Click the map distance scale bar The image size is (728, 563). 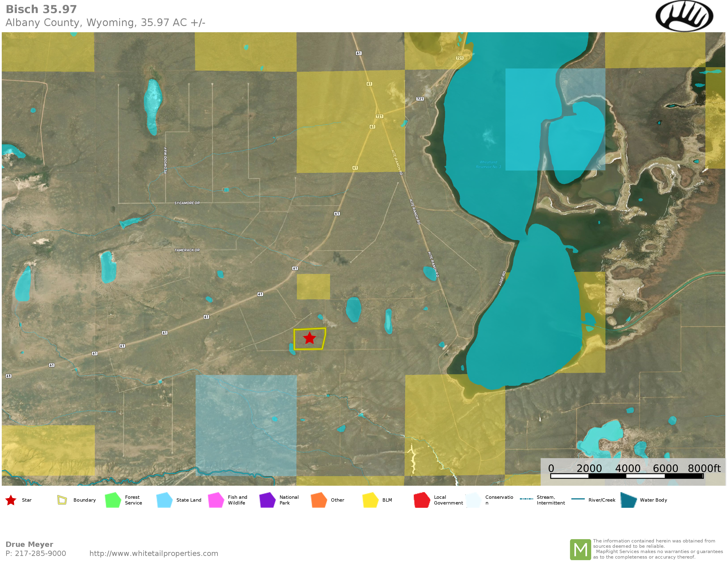627,476
